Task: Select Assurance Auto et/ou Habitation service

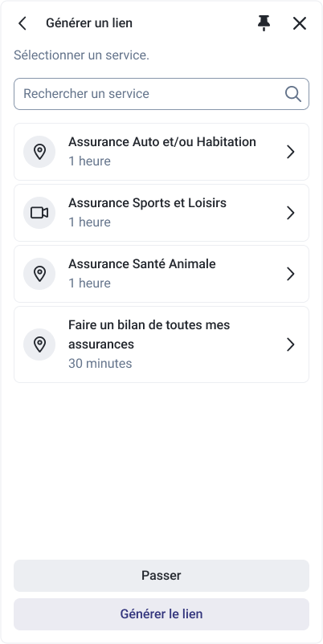Action: 161,152
